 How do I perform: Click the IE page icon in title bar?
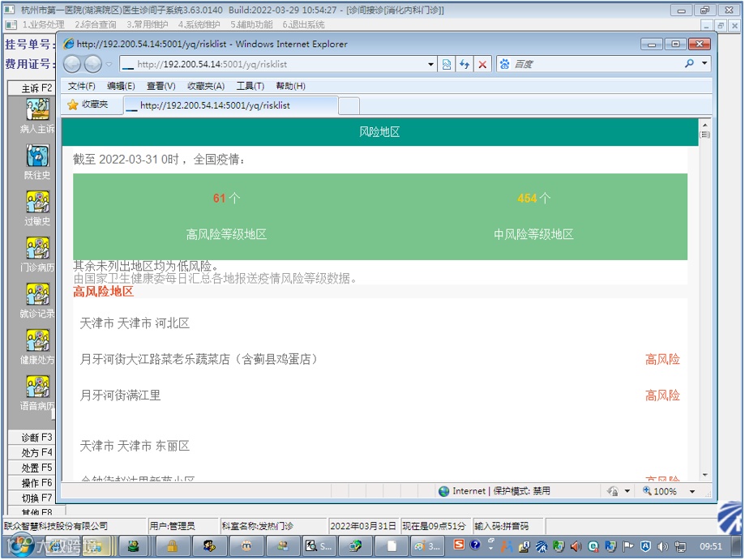[x=69, y=44]
